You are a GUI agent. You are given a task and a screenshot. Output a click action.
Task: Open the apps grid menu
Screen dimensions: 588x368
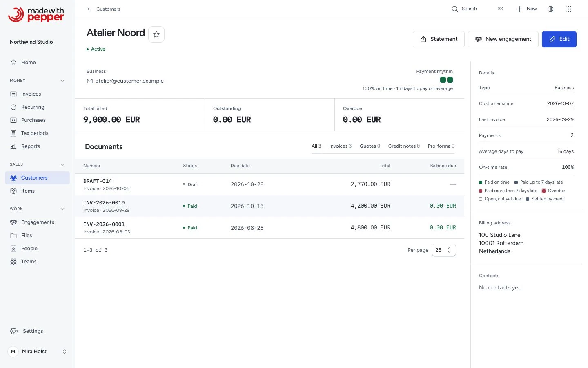[568, 9]
